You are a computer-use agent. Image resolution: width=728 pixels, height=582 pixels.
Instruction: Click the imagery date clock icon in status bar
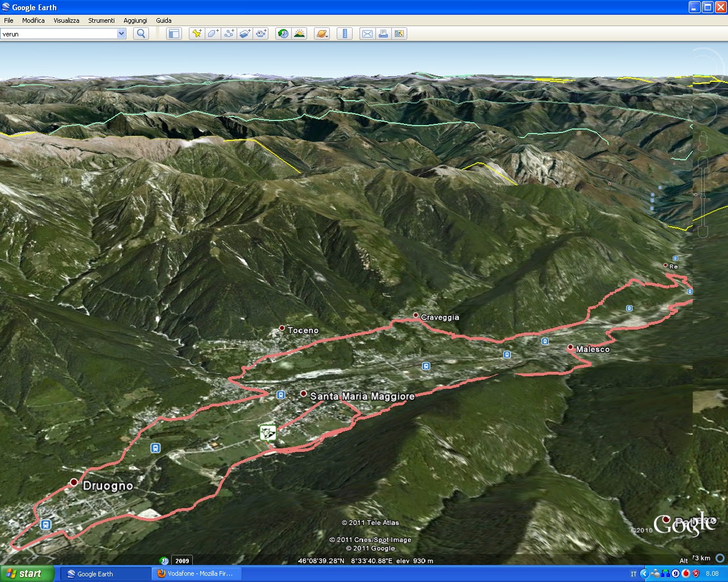pos(164,561)
